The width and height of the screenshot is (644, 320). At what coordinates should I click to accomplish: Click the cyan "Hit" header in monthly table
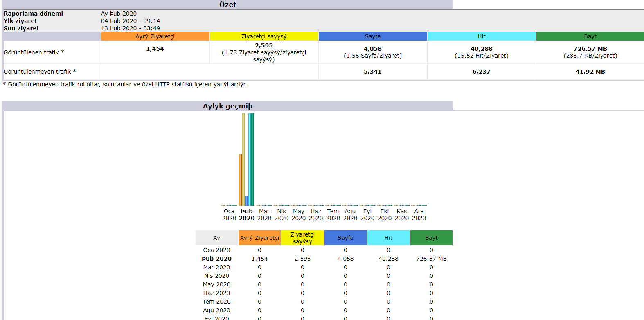click(x=388, y=238)
